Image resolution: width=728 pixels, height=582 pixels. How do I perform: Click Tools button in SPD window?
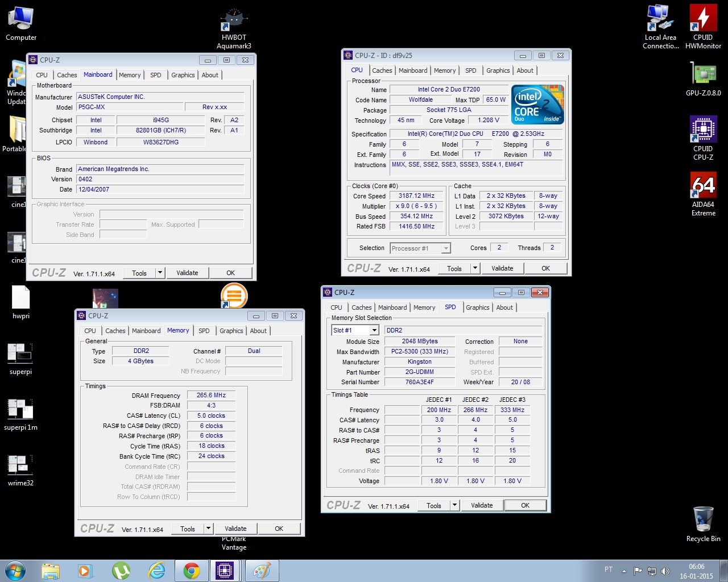434,505
